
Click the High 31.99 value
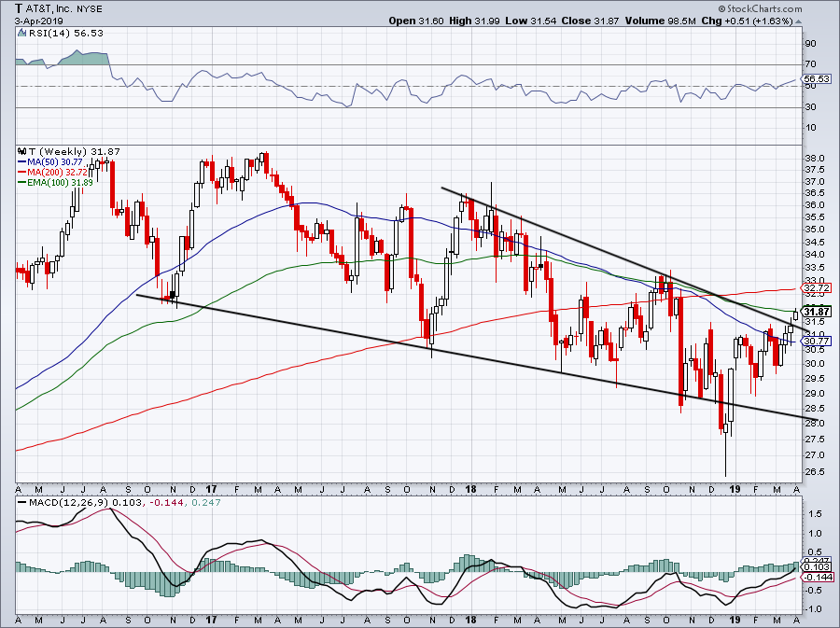pyautogui.click(x=474, y=21)
